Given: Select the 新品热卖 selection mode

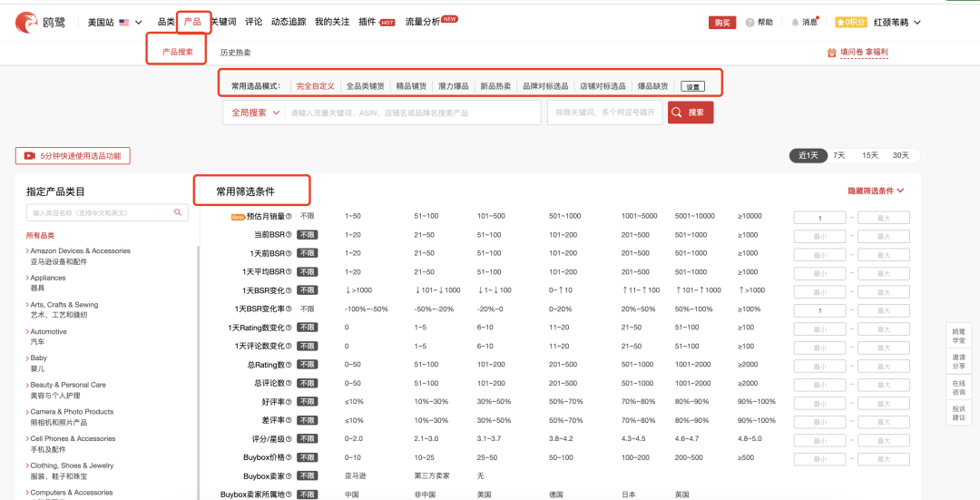Looking at the screenshot, I should pyautogui.click(x=495, y=86).
